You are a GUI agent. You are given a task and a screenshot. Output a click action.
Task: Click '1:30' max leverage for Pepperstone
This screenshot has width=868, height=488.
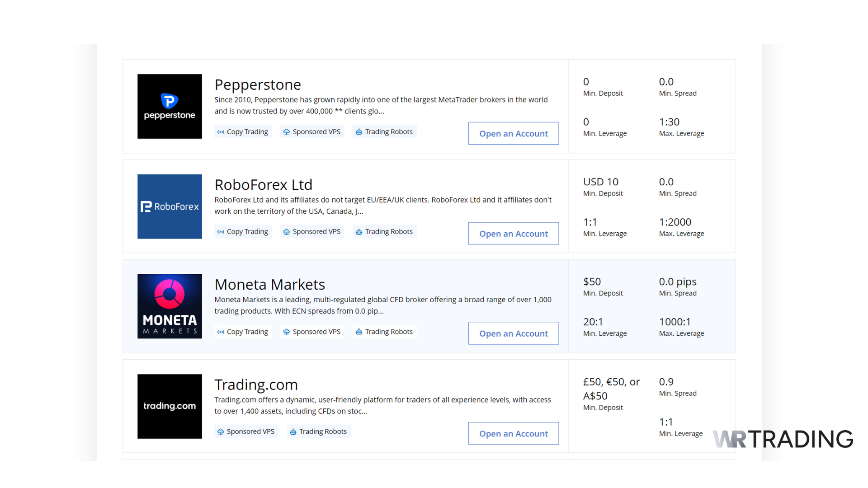pyautogui.click(x=669, y=122)
